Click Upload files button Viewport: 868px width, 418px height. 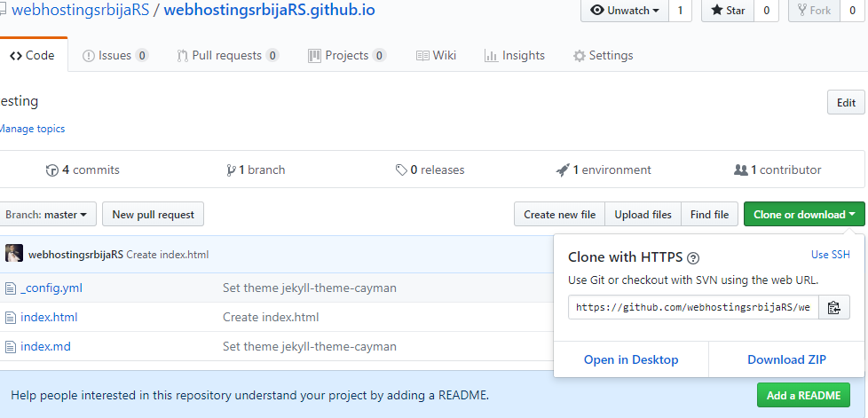tap(643, 214)
